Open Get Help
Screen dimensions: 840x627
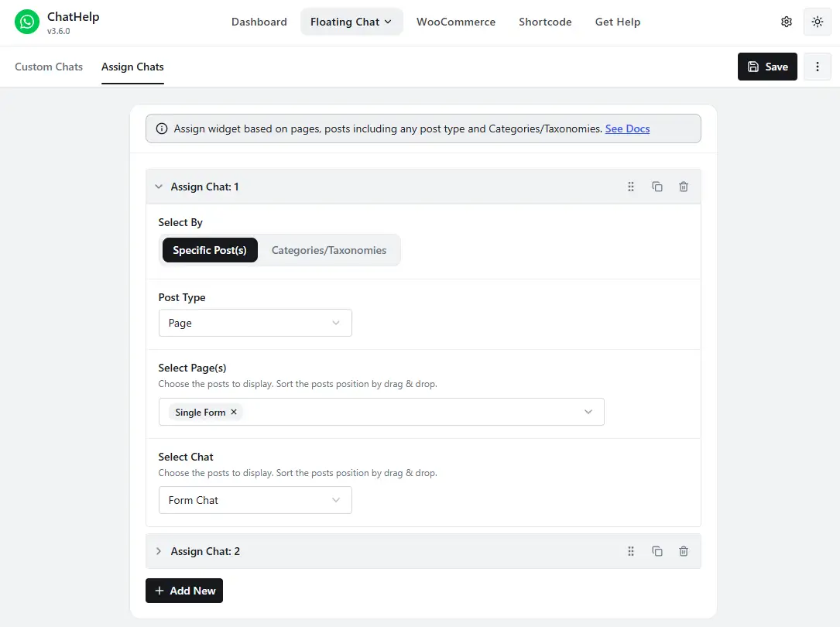[x=618, y=22]
